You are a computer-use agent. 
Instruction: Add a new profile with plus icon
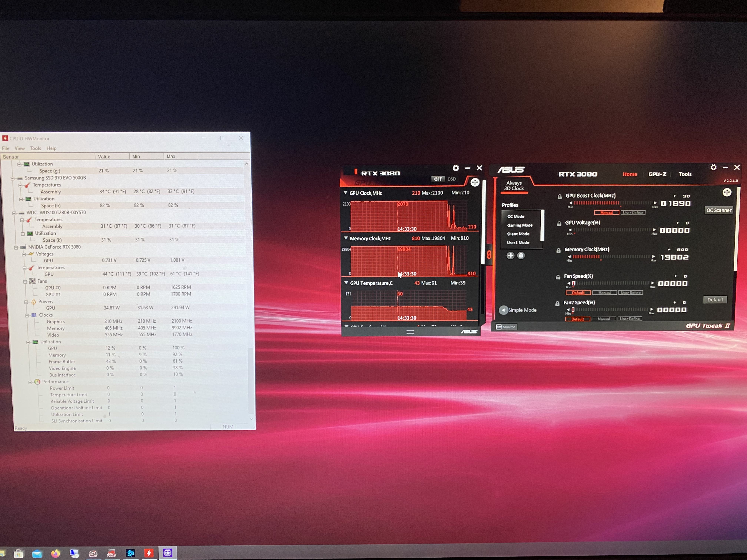coord(511,256)
